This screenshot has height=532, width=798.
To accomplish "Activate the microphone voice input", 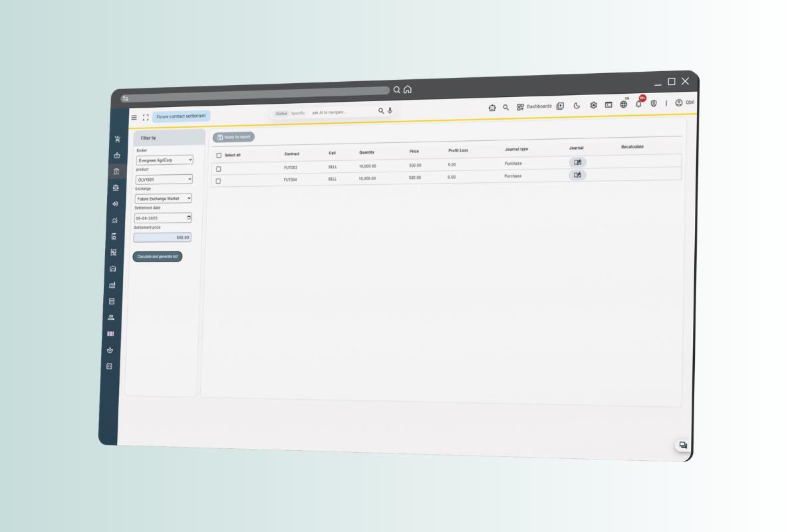I will click(390, 111).
